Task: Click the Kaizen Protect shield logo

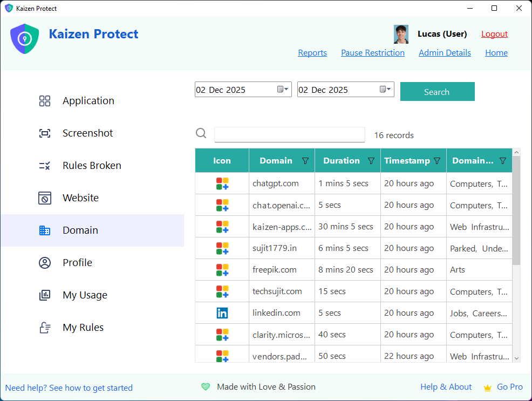Action: (24, 38)
